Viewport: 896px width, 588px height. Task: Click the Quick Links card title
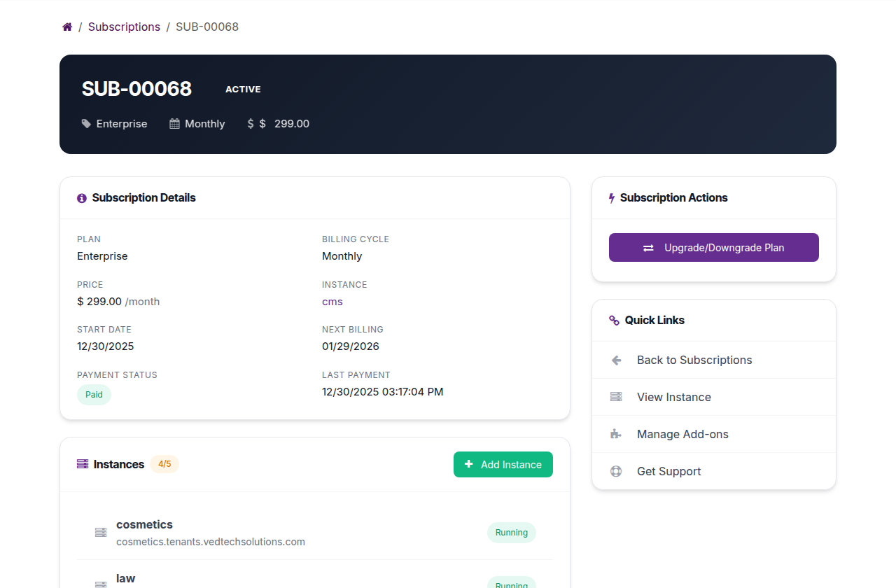tap(654, 321)
